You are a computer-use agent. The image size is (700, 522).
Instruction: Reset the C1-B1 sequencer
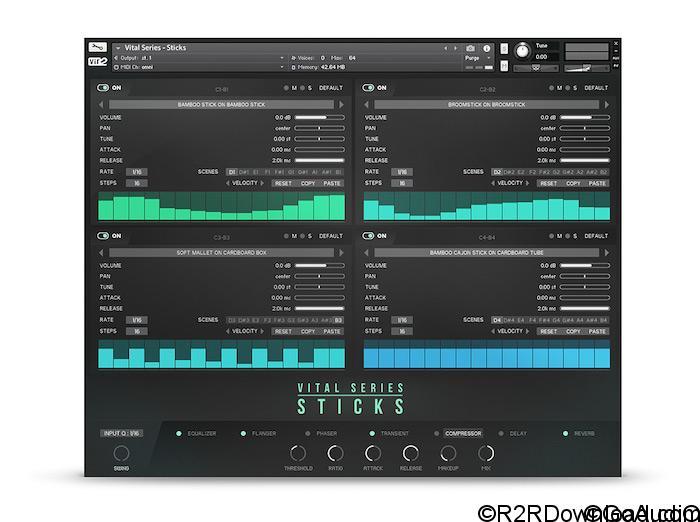(283, 184)
